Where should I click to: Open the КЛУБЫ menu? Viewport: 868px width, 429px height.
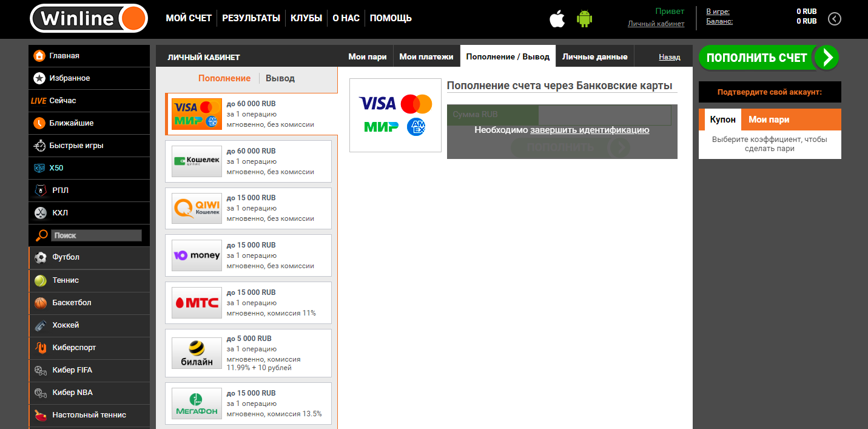click(306, 18)
